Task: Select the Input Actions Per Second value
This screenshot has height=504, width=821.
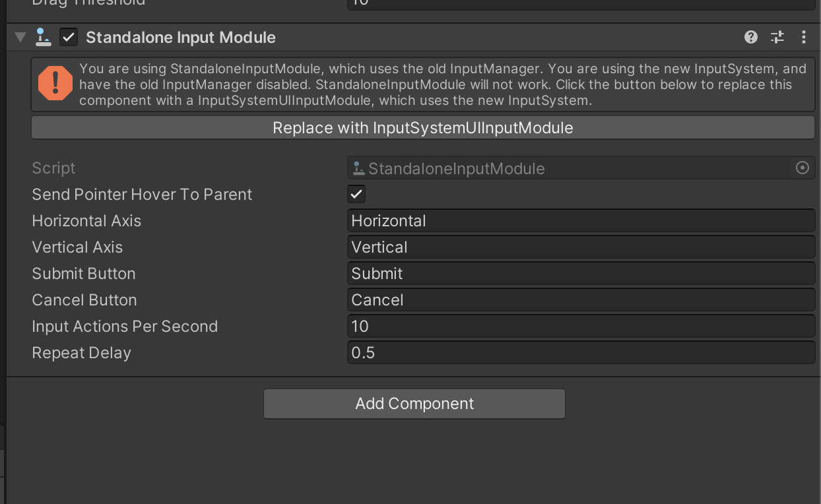Action: coord(581,326)
